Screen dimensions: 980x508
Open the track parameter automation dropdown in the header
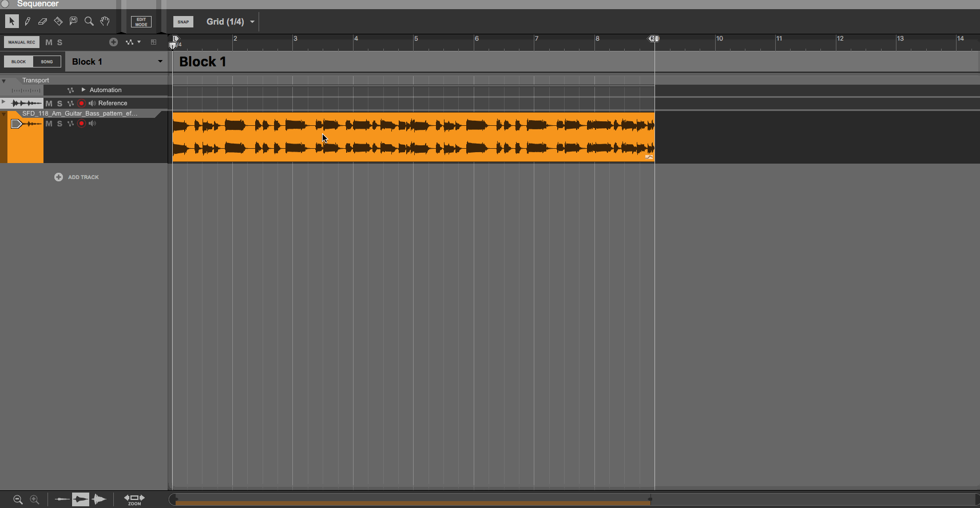(133, 42)
